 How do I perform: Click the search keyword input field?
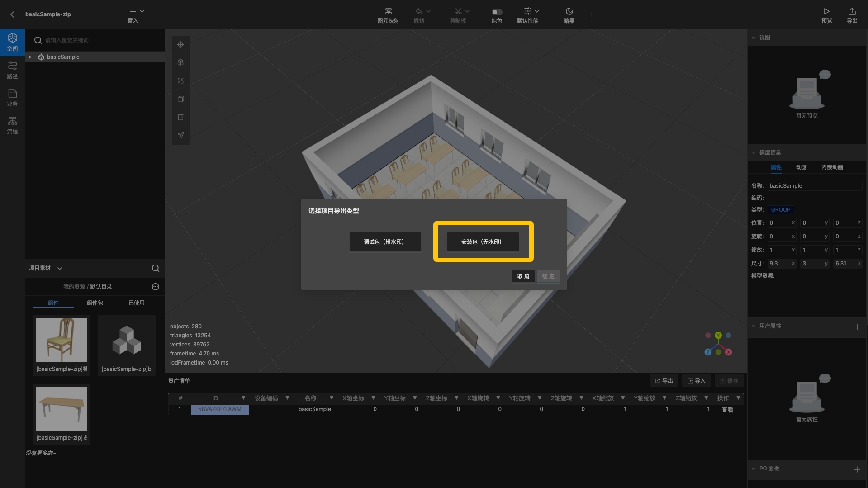coord(100,40)
